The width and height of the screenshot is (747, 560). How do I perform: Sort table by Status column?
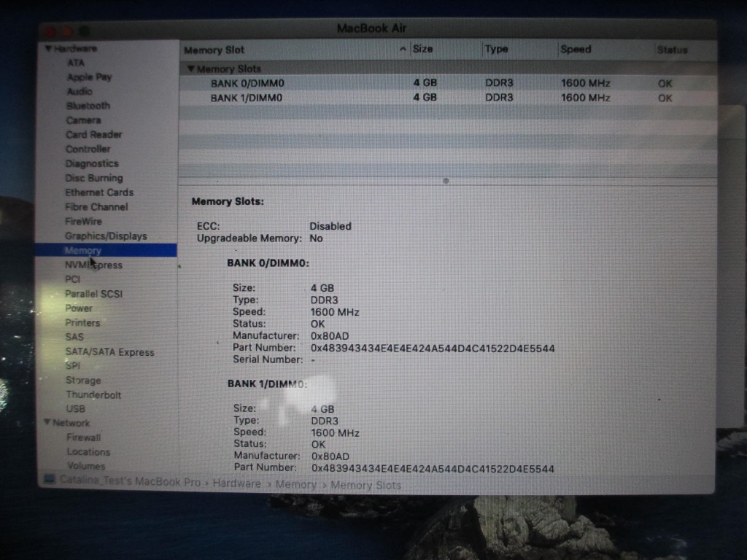coord(672,50)
